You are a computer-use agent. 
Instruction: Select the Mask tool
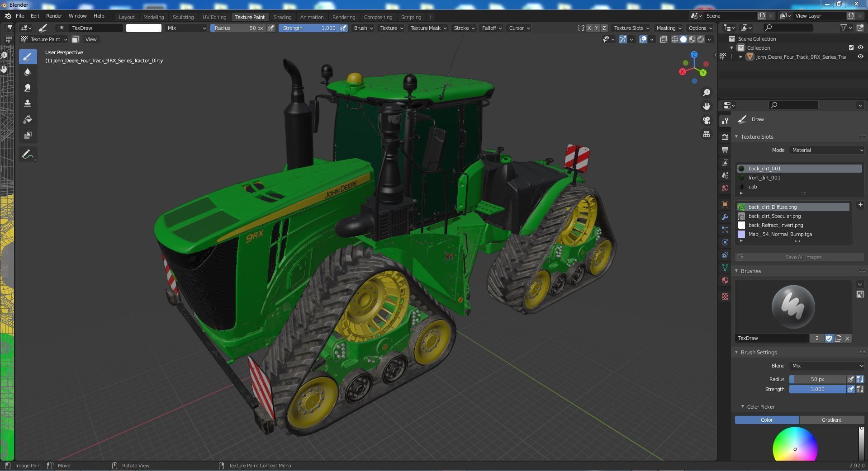pyautogui.click(x=28, y=135)
